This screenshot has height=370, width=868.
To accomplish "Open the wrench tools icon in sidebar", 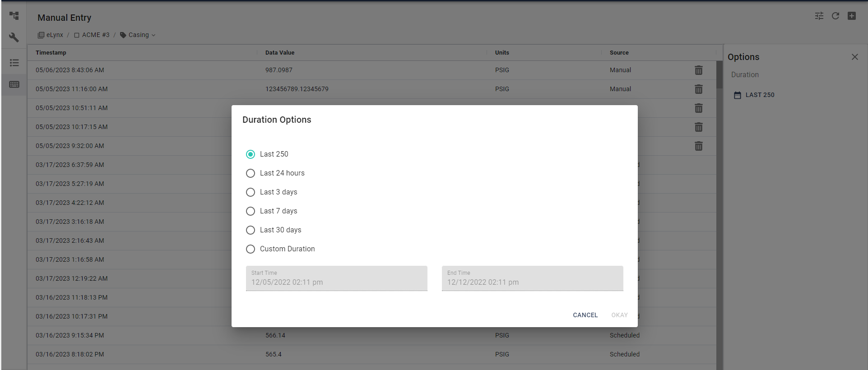I will [14, 37].
